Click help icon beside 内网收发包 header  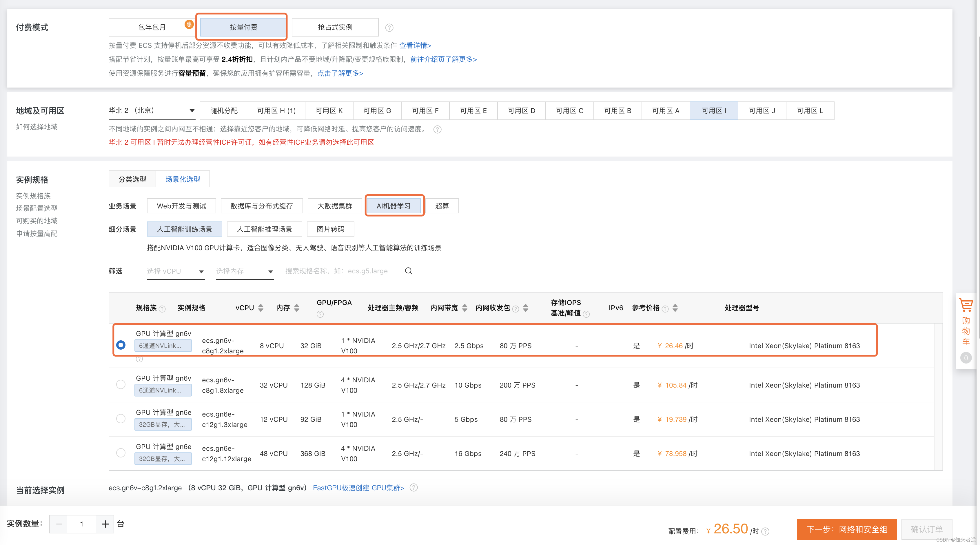point(515,309)
